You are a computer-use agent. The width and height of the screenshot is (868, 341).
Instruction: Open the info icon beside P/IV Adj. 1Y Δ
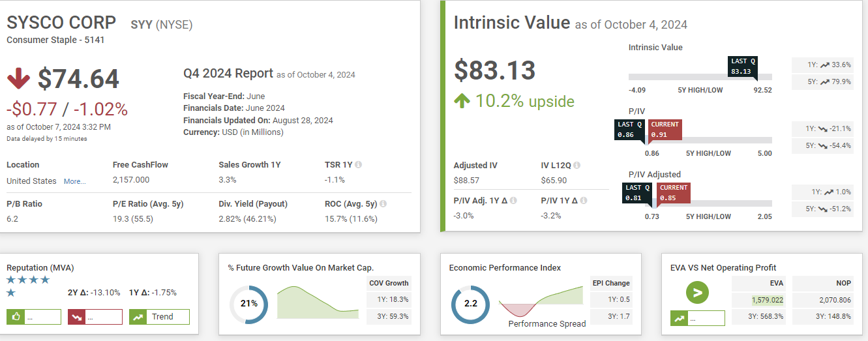click(513, 201)
